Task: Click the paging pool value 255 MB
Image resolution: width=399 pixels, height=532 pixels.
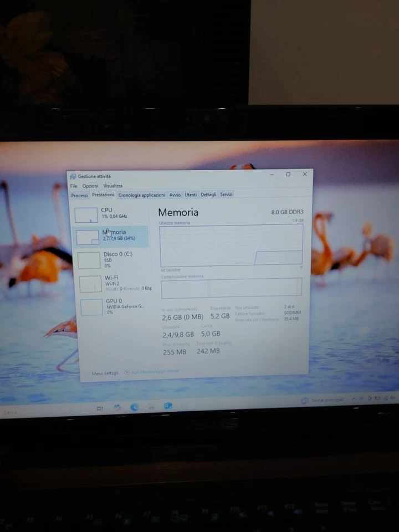Action: (175, 352)
